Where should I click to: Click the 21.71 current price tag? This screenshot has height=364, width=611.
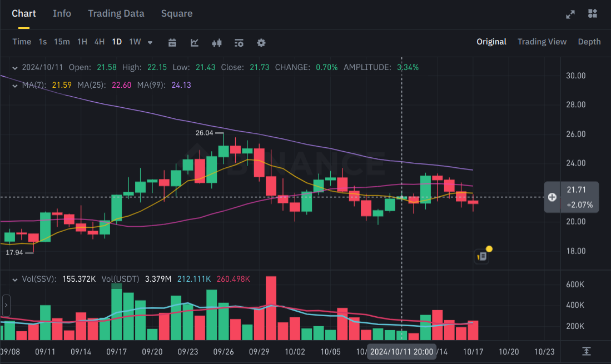(x=577, y=190)
